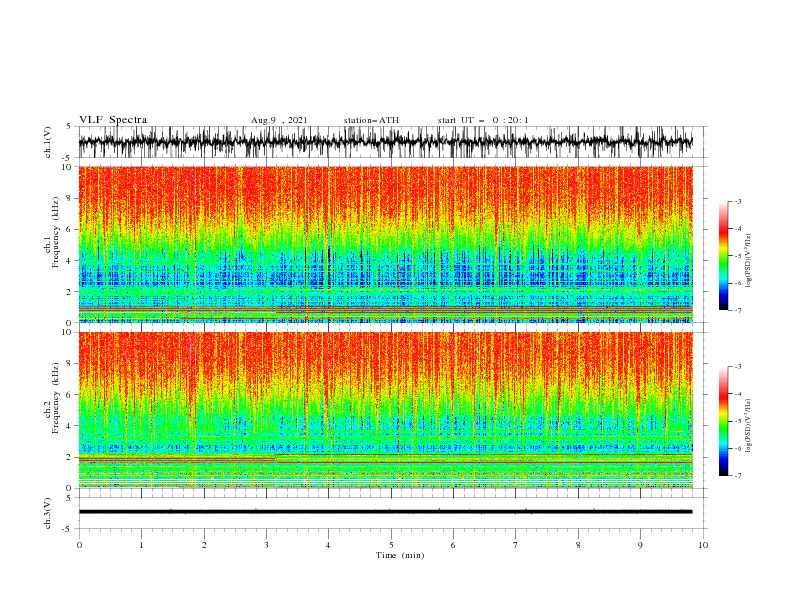Click the ch.1(V) waveform axis label
The image size is (792, 612).
click(48, 142)
